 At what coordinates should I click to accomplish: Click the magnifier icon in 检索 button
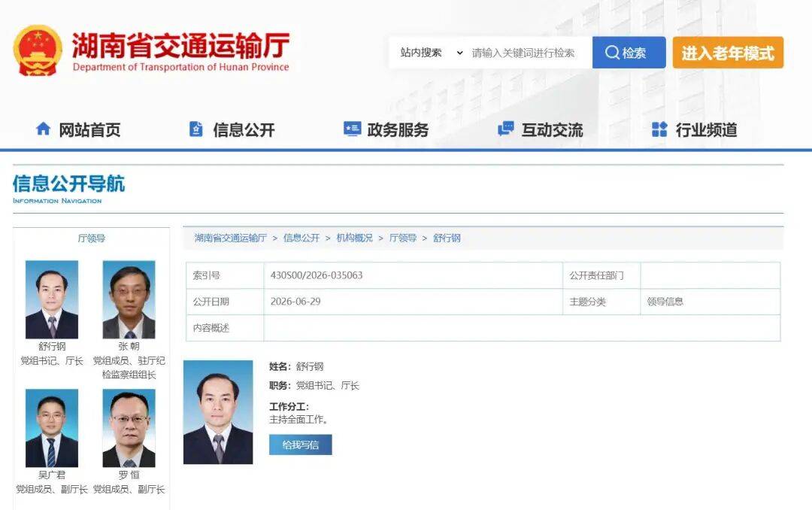[612, 53]
